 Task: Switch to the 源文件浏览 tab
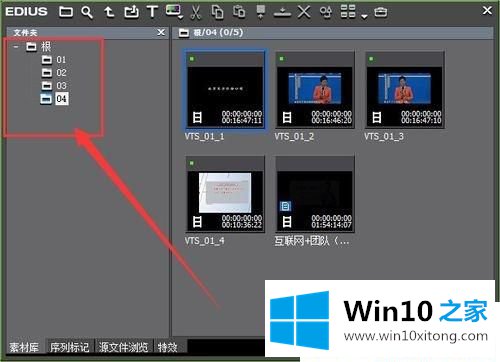coord(123,347)
